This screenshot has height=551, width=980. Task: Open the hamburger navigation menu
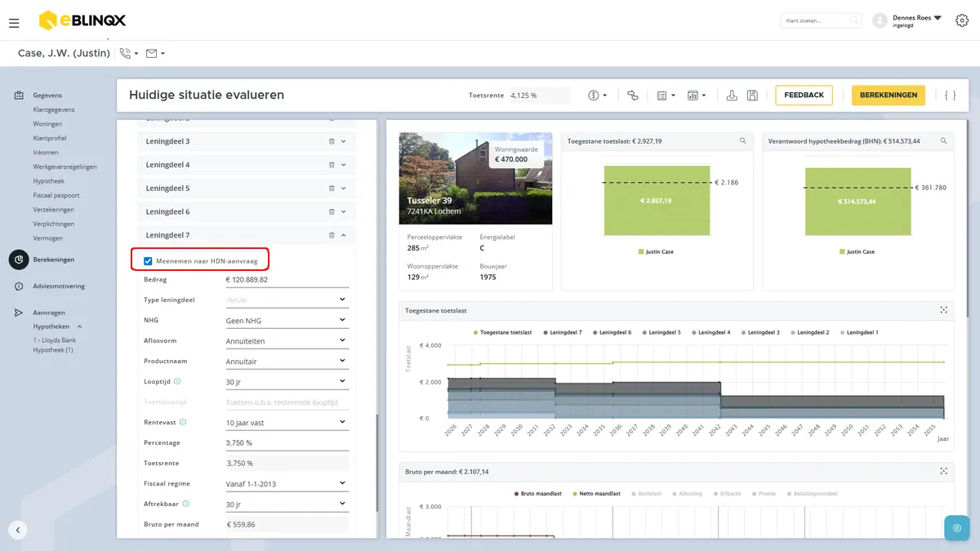(14, 23)
